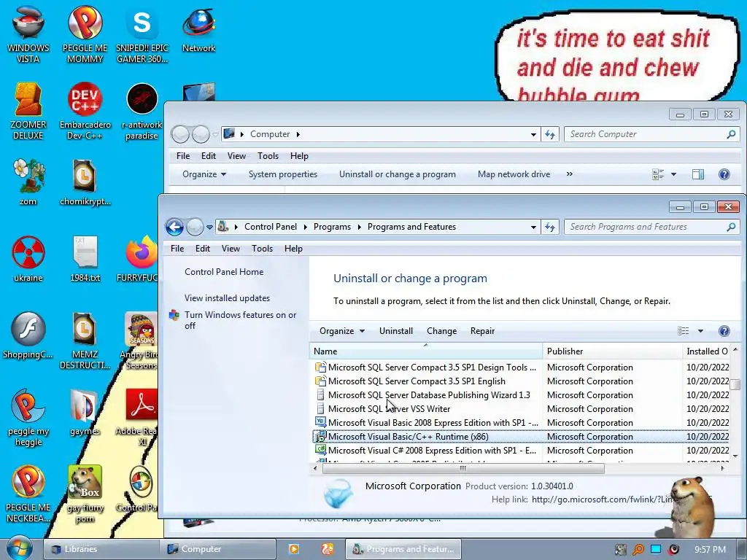The image size is (747, 560).
Task: Click the clock showing 9:57 PM
Action: click(711, 550)
